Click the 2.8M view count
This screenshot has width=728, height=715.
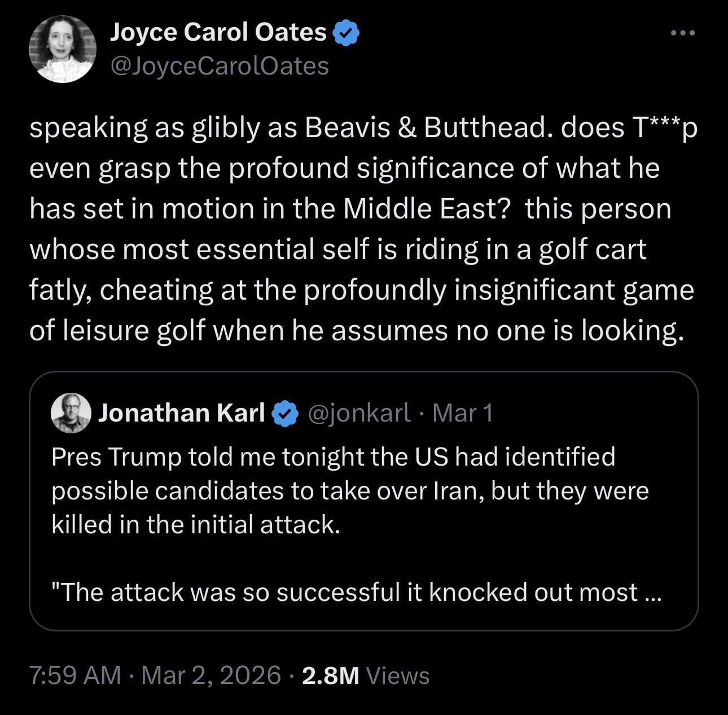click(x=331, y=675)
